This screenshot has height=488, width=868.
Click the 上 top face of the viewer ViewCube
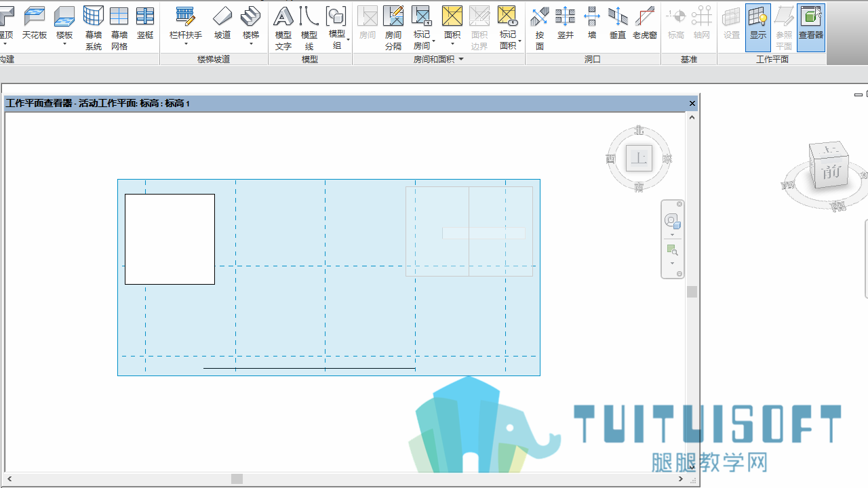point(639,158)
